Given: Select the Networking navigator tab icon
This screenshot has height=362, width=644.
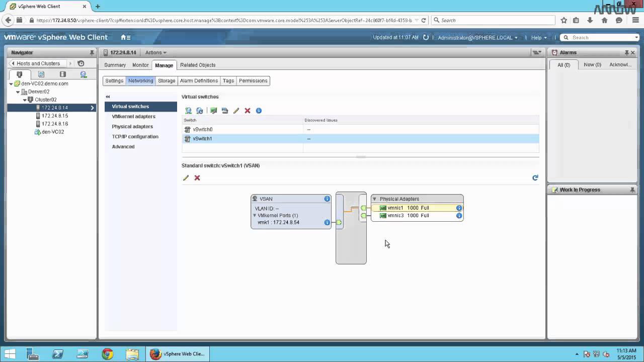Looking at the screenshot, I should 84,74.
